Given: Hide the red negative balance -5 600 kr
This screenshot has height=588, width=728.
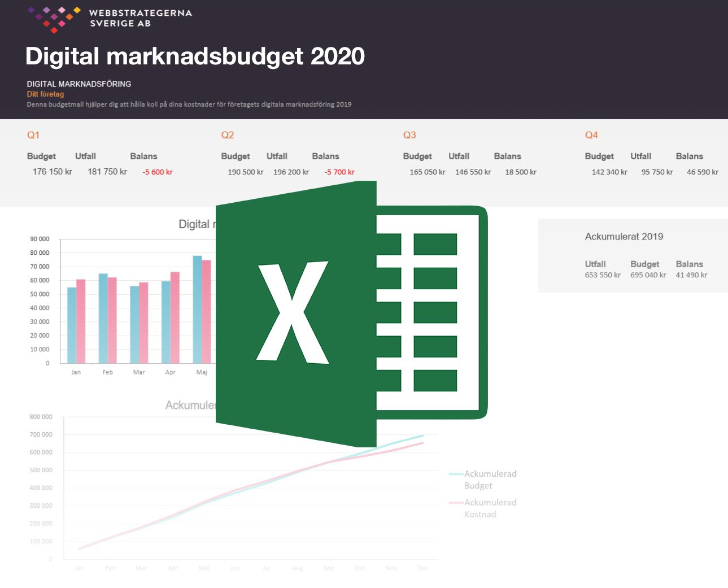Looking at the screenshot, I should click(156, 172).
